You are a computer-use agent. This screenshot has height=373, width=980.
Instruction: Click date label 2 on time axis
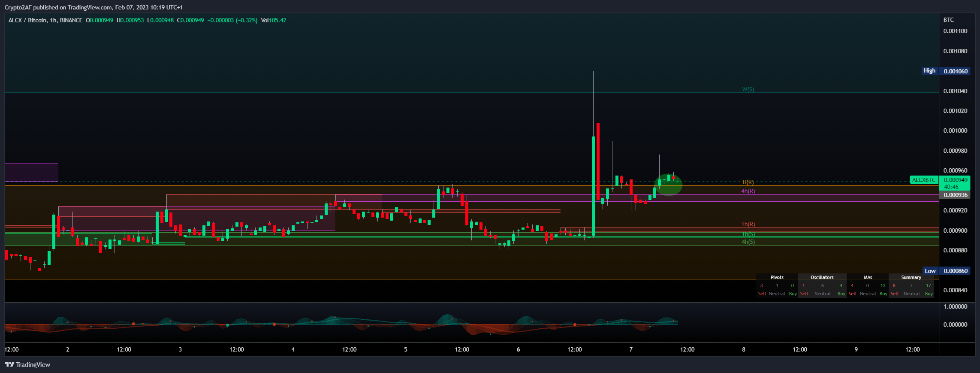point(68,349)
